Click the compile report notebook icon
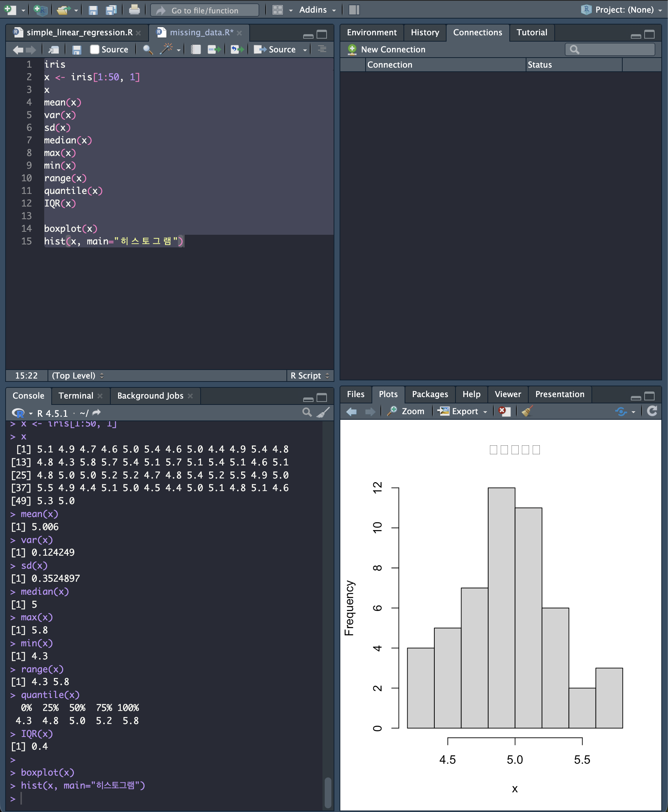Screen dimensions: 668x812 click(x=196, y=50)
